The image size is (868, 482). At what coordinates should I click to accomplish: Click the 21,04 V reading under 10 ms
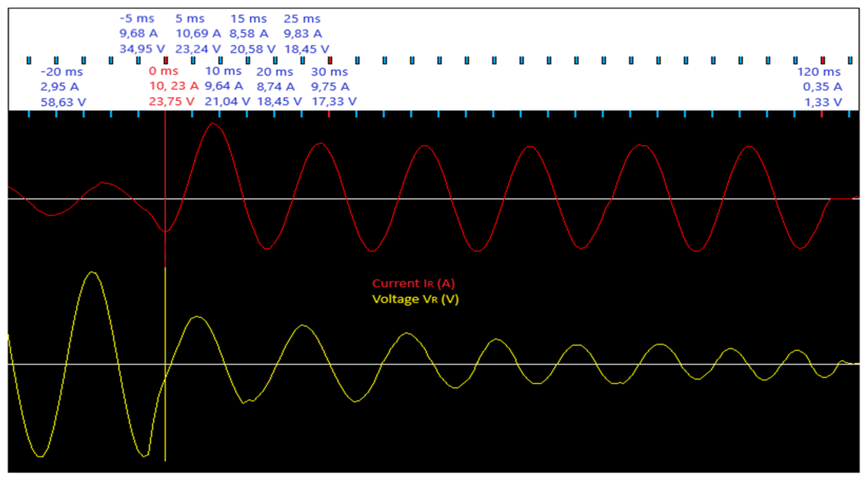(227, 101)
